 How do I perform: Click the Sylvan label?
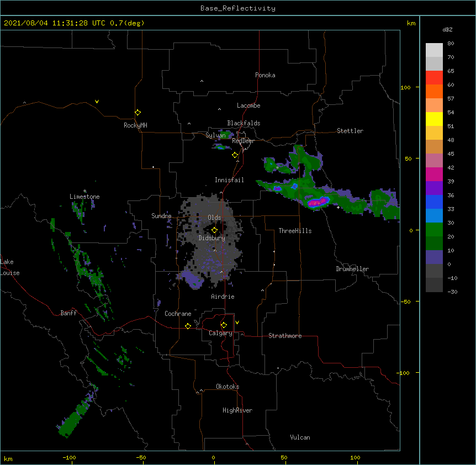215,135
